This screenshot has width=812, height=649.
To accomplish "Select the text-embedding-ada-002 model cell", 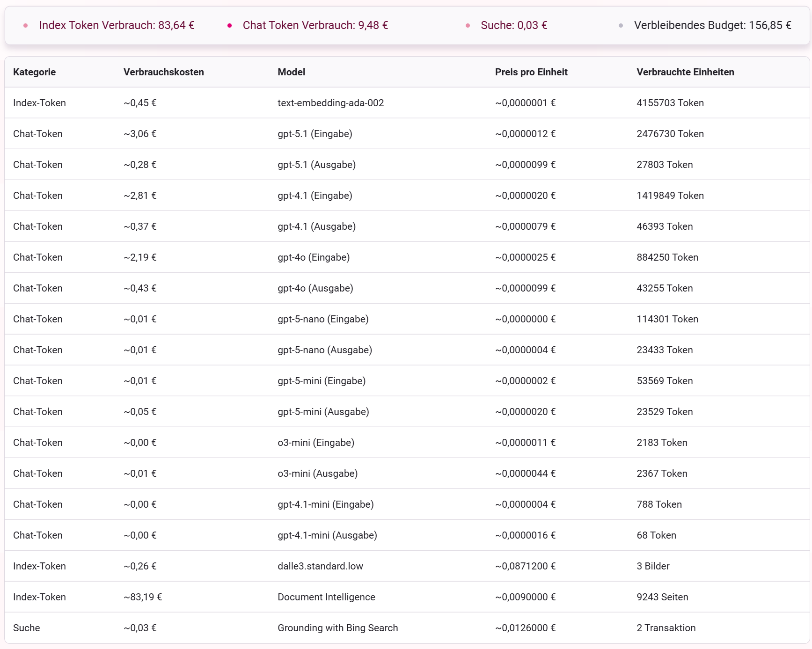I will pos(330,103).
